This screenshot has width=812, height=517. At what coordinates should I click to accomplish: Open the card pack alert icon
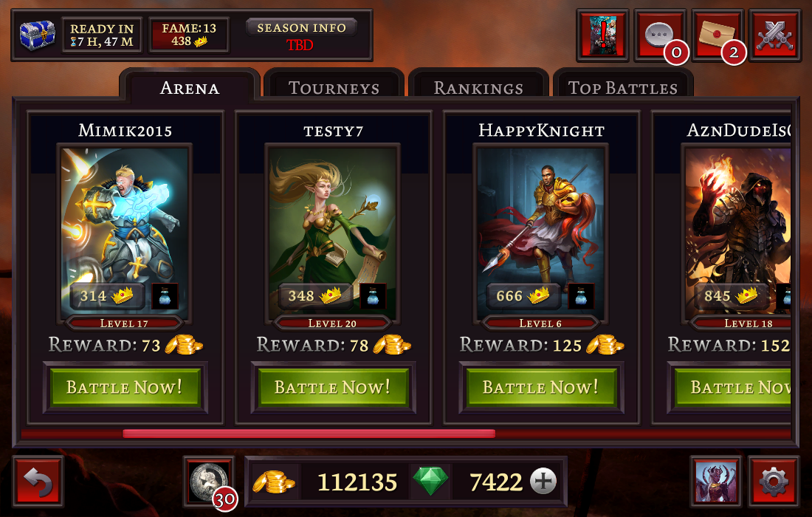point(603,35)
